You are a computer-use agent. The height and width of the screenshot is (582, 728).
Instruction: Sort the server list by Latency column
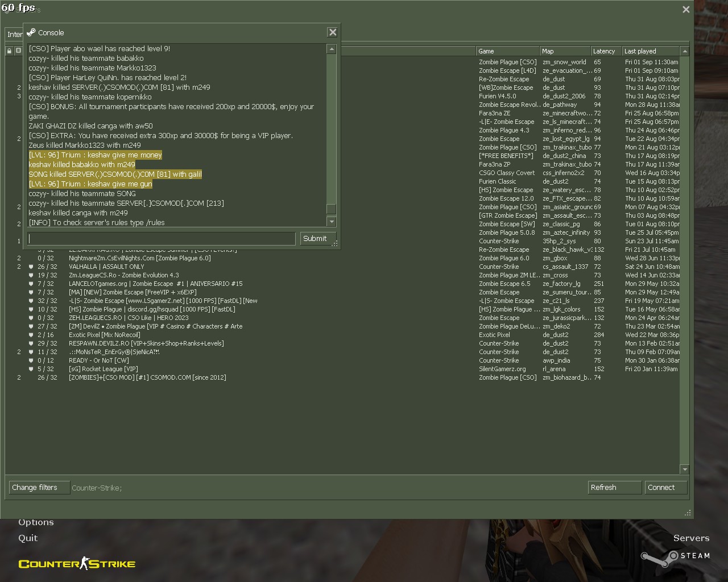(606, 51)
